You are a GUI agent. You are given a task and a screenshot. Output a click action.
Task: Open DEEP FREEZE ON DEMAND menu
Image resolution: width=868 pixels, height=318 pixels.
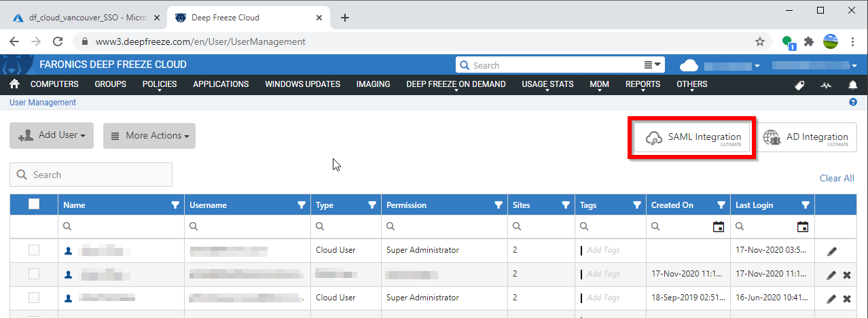(456, 85)
